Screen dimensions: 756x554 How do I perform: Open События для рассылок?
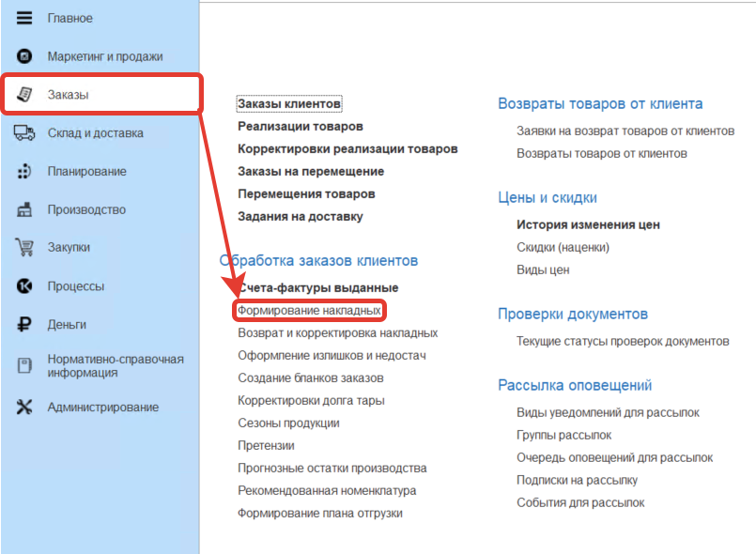(580, 503)
